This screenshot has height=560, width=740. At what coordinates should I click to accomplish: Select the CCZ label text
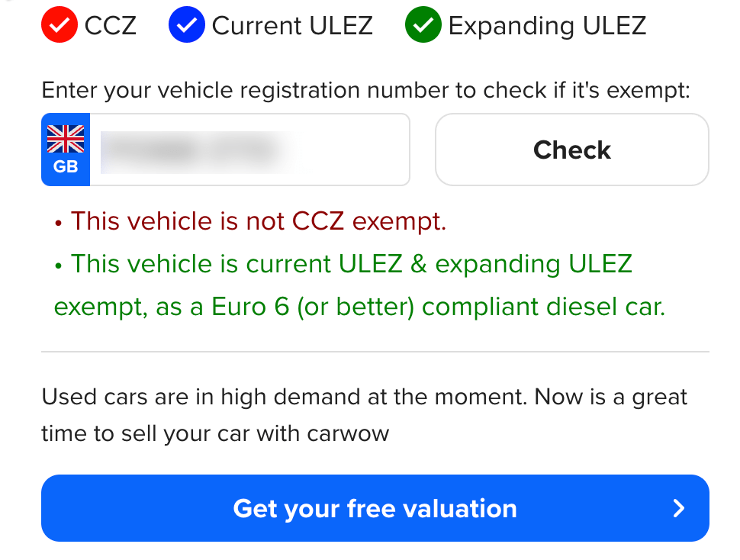[111, 26]
